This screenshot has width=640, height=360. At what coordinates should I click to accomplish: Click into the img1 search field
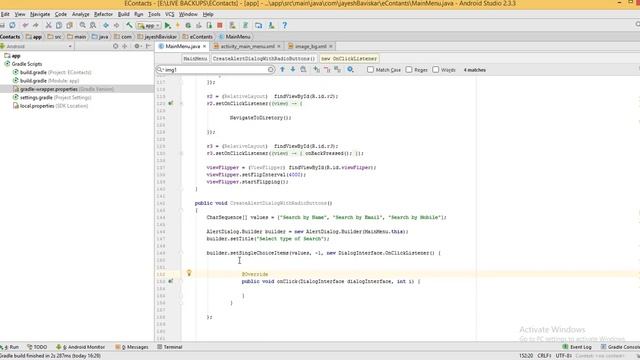click(x=216, y=70)
